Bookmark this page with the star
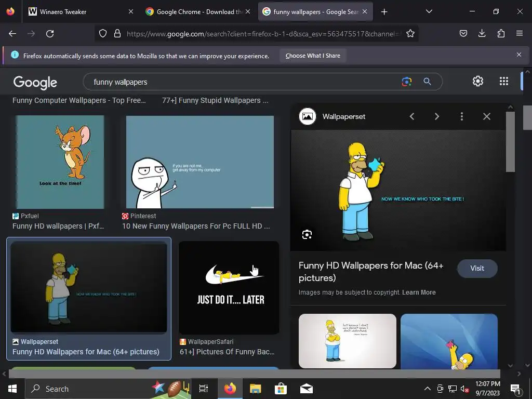This screenshot has height=399, width=532. point(410,33)
